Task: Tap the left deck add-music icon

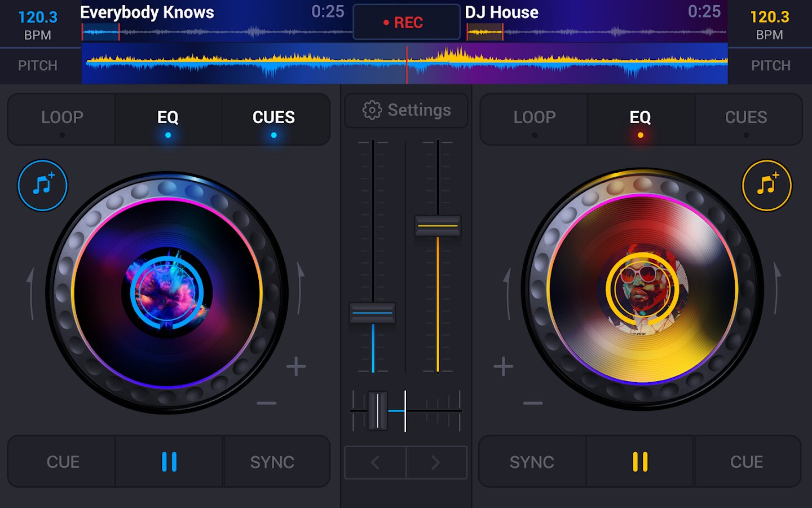Action: pyautogui.click(x=42, y=186)
